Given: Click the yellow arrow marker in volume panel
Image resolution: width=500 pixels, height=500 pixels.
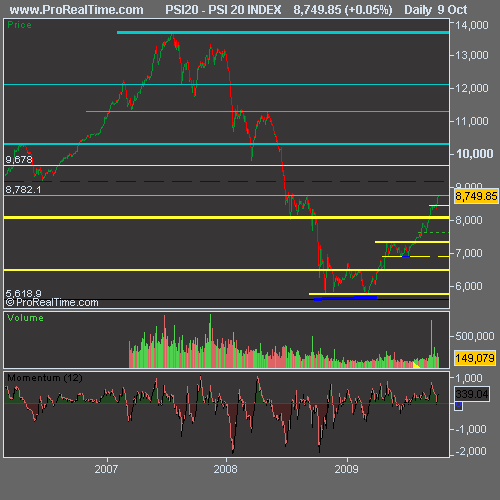Looking at the screenshot, I should (x=416, y=365).
